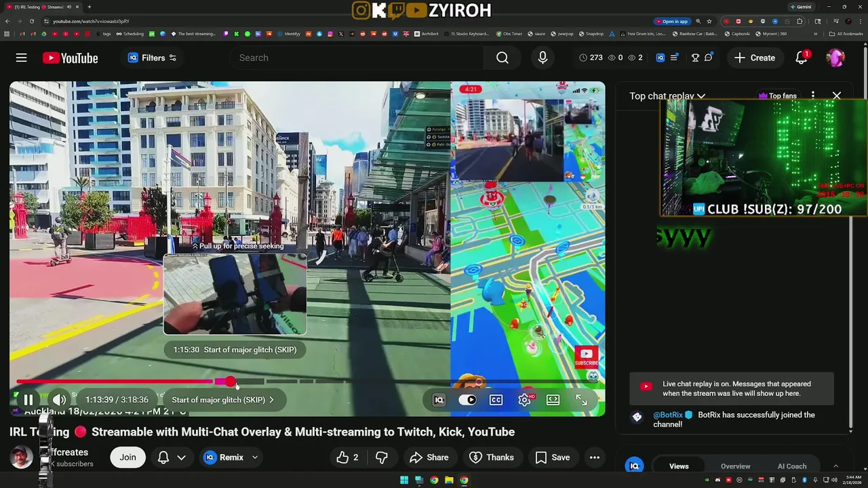Open the @BotRix chat username
The width and height of the screenshot is (868, 488).
coord(668,415)
